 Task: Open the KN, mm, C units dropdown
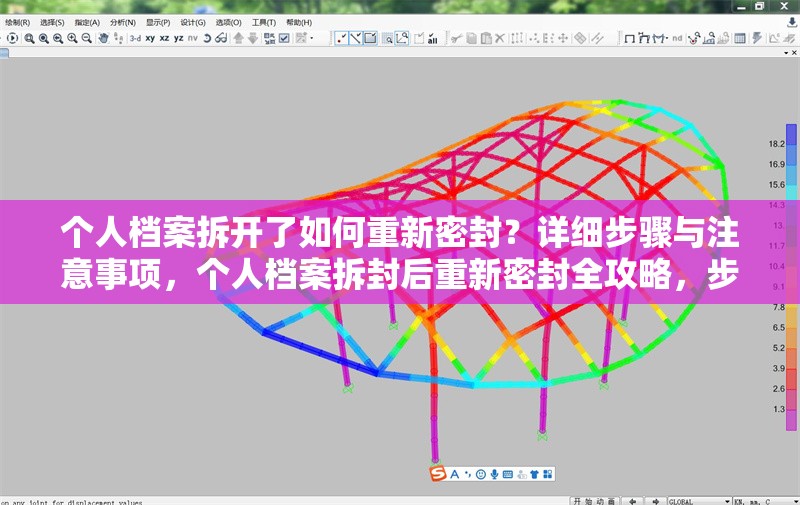pos(766,501)
